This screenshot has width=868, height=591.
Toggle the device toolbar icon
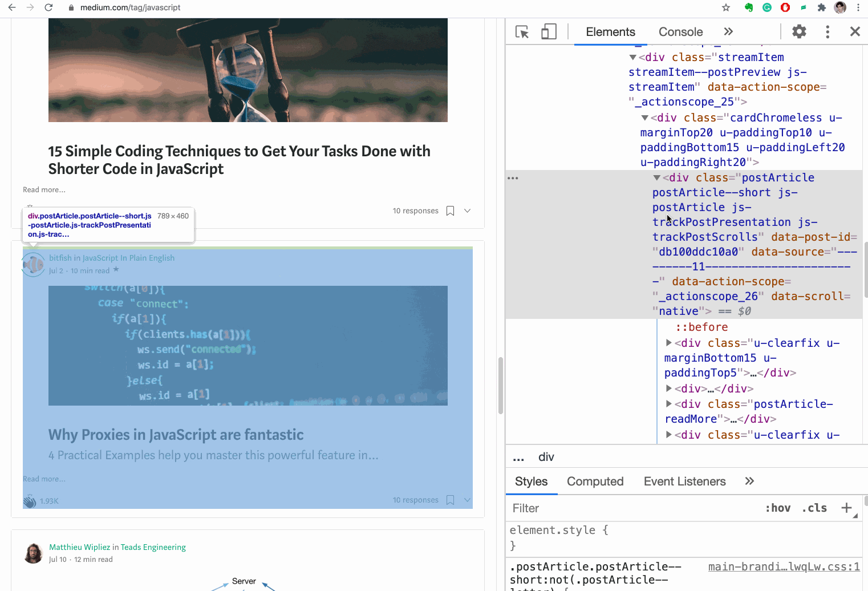click(x=549, y=32)
